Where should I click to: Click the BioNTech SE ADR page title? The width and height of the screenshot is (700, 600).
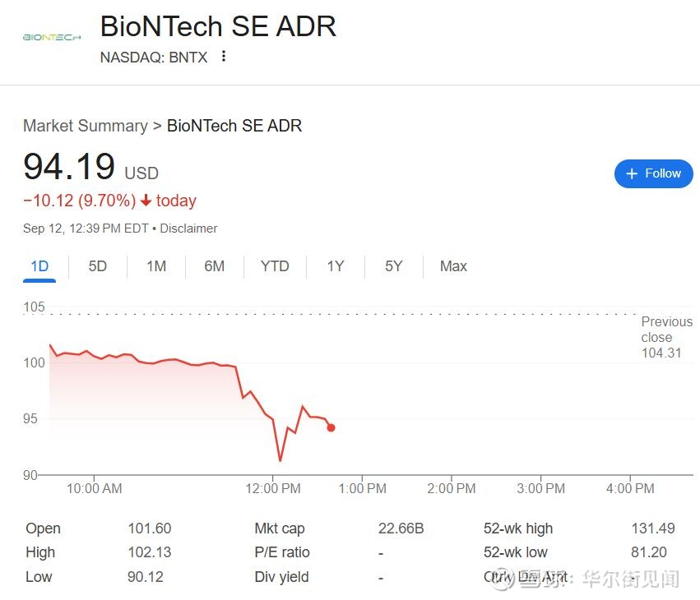pos(218,26)
